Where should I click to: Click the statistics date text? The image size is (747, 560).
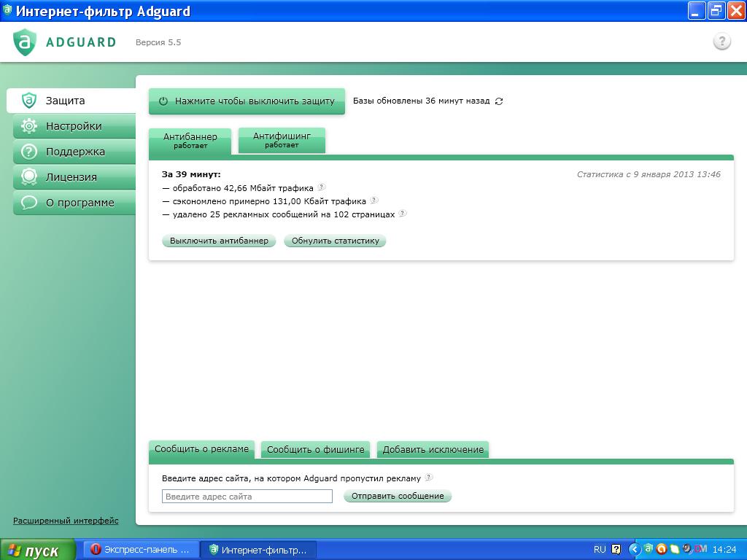click(649, 174)
